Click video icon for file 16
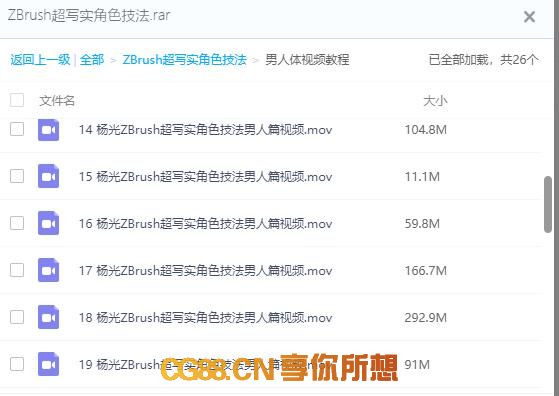Image resolution: width=559 pixels, height=396 pixels. click(48, 223)
